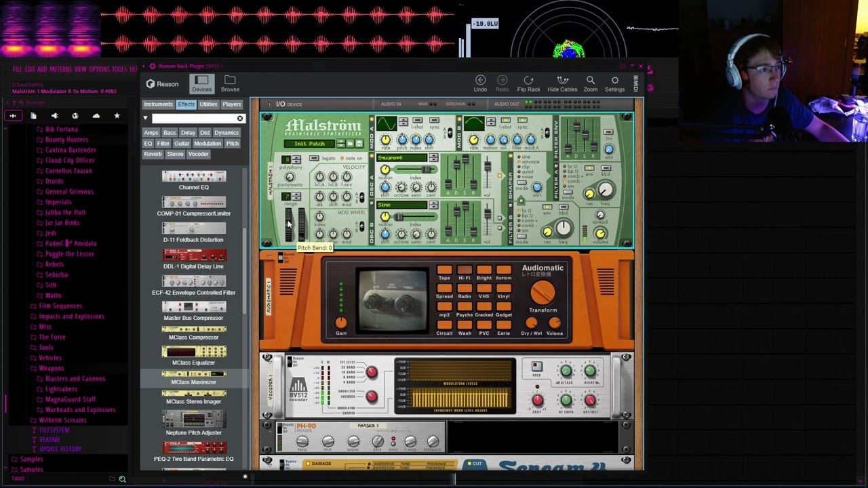Screen dimensions: 868x488
Task: Toggle Filter B env switch
Action: click(x=547, y=207)
